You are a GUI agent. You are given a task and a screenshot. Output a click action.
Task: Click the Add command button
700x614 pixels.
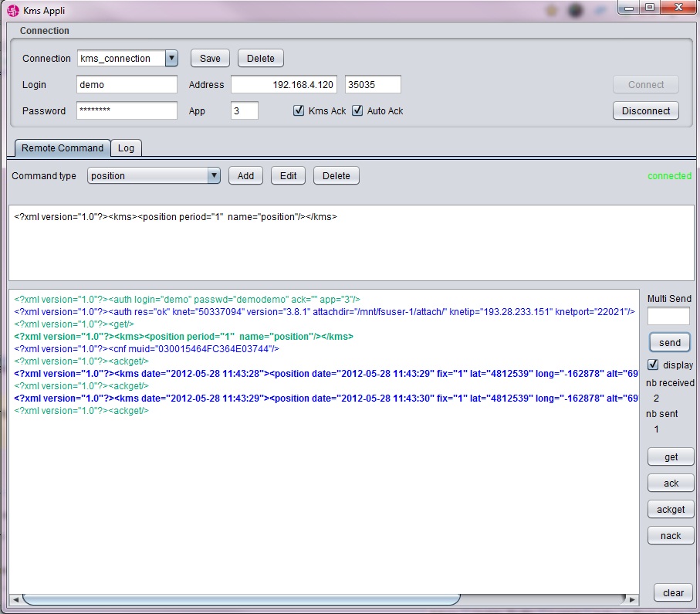pos(245,175)
